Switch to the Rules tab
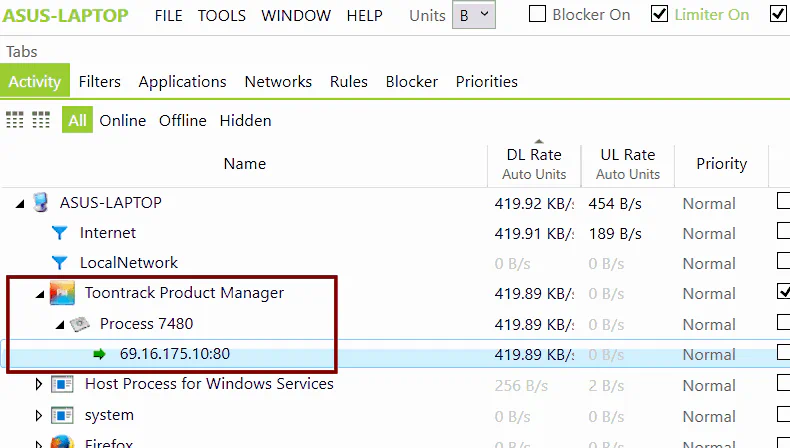This screenshot has width=790, height=448. point(349,82)
